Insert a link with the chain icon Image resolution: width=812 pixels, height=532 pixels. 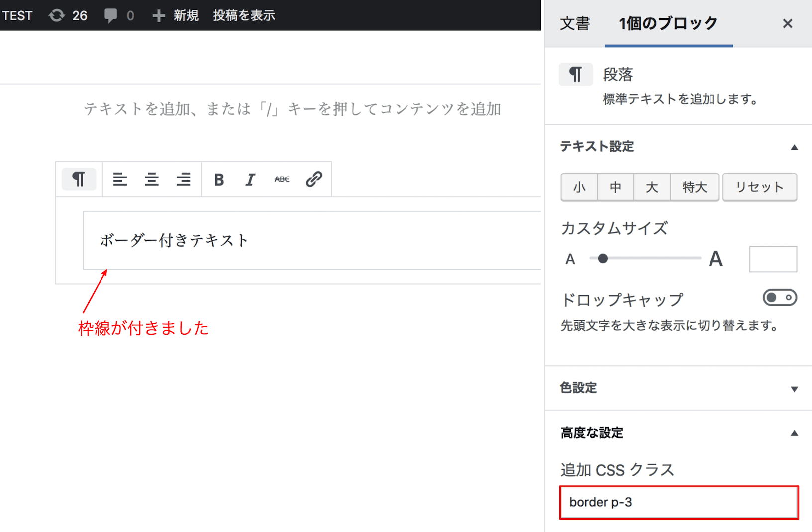pyautogui.click(x=314, y=179)
